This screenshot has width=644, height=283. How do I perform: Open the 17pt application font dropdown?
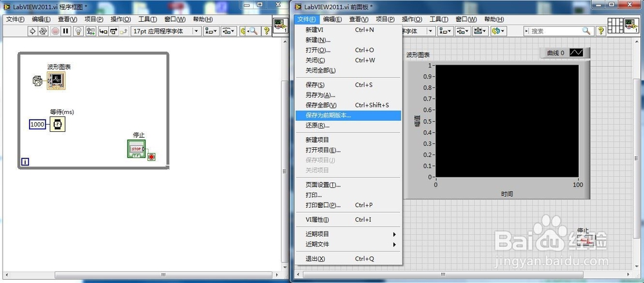(x=166, y=31)
